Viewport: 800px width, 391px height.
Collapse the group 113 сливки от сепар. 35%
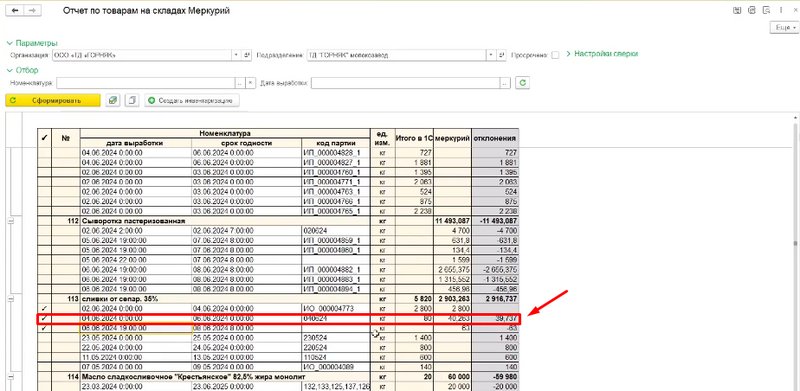pos(10,299)
